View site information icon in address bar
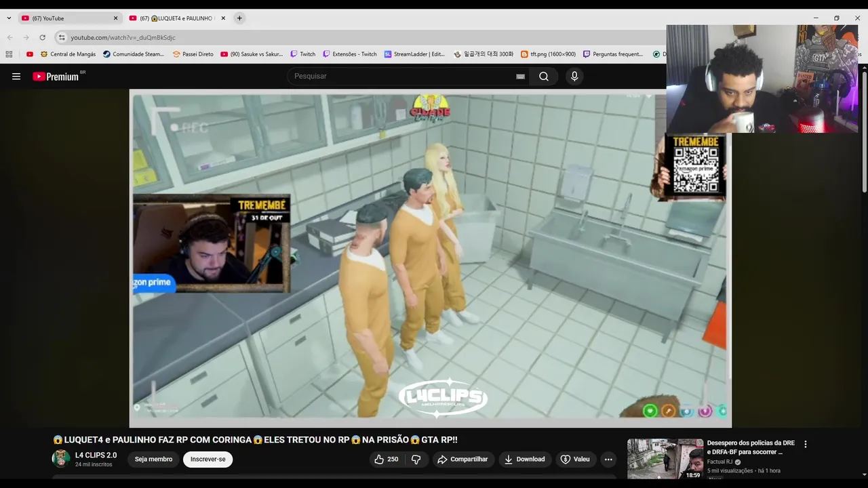The height and width of the screenshot is (488, 868). (x=62, y=37)
